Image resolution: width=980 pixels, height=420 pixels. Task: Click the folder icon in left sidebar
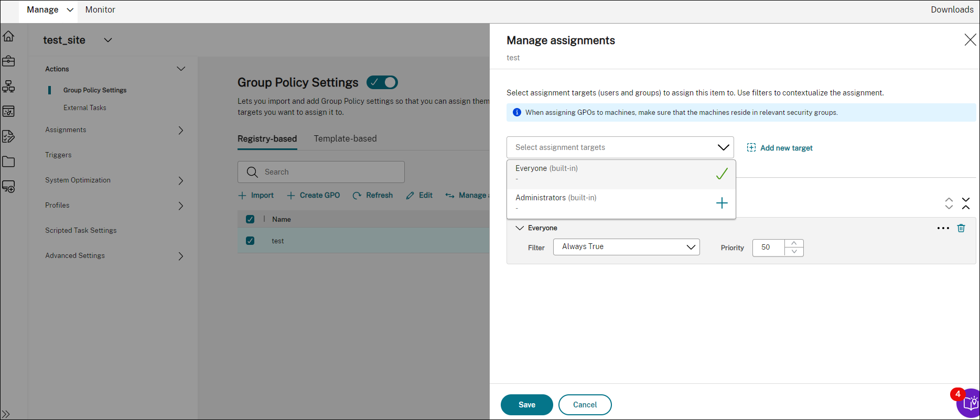click(x=8, y=161)
